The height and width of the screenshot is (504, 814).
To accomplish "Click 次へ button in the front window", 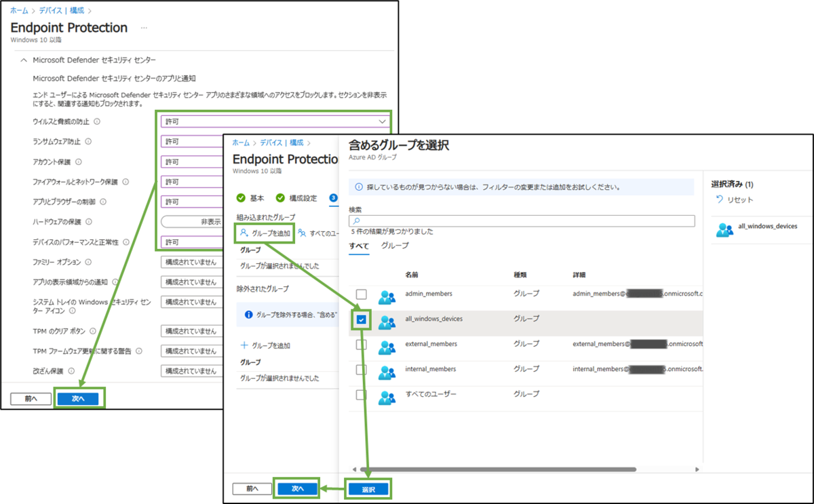I will 298,488.
